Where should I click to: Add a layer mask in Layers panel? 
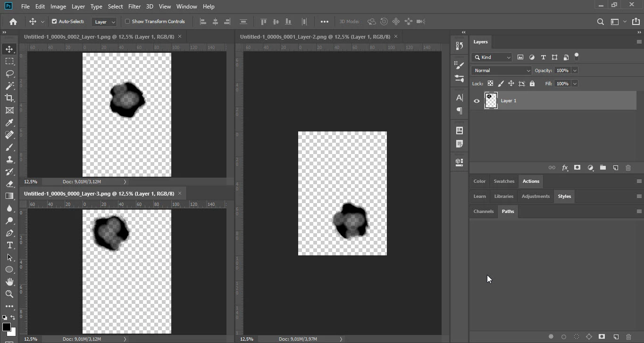point(577,168)
